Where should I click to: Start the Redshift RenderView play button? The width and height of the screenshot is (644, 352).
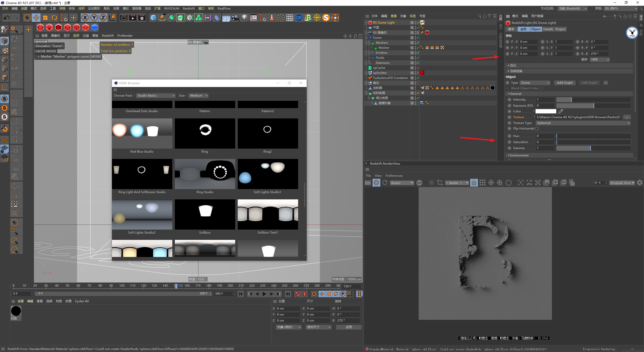376,183
